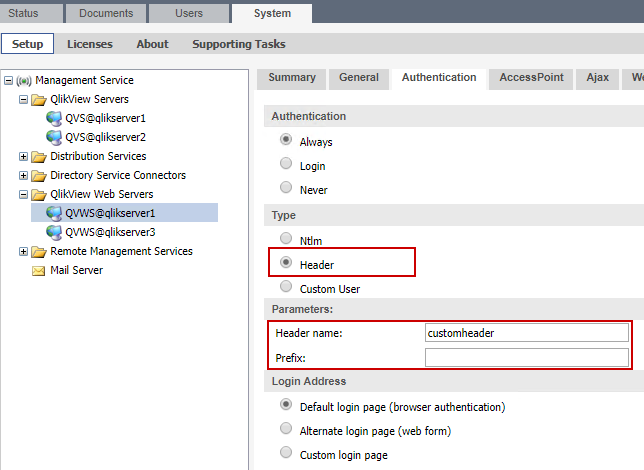Select Alternate login page radio option
644x470 pixels.
[x=286, y=430]
